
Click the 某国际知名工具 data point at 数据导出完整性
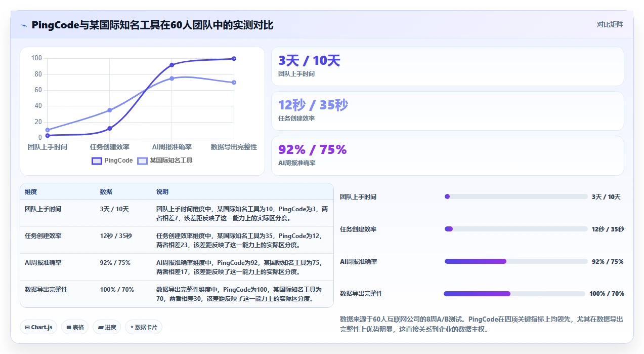point(234,83)
